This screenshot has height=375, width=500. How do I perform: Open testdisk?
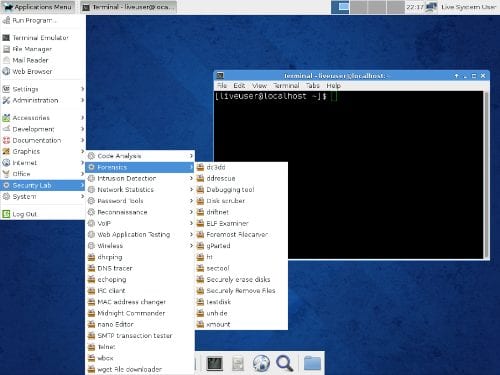(241, 302)
